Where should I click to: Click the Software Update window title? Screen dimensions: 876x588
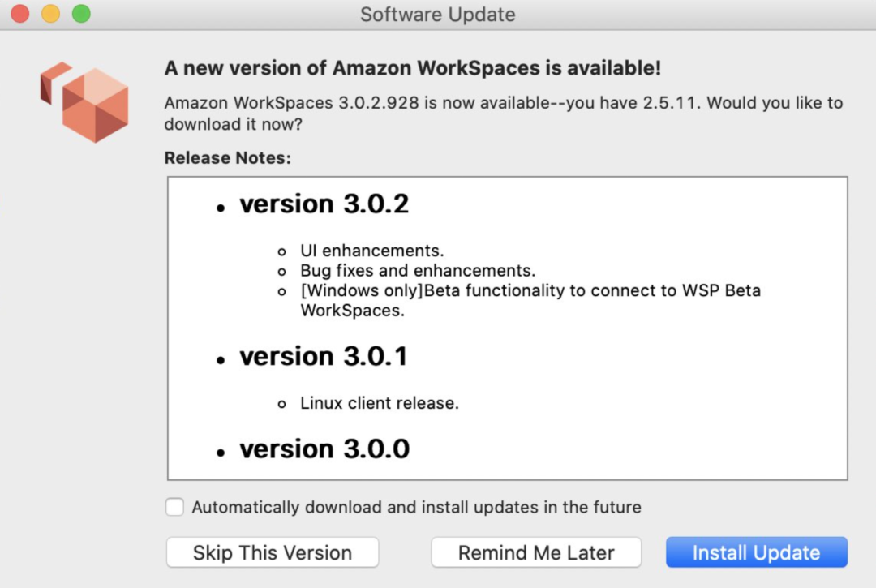coord(437,14)
